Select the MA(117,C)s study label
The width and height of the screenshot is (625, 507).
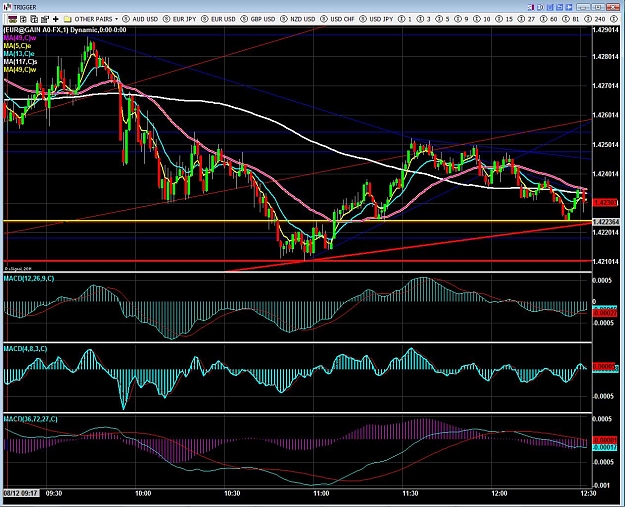[20, 62]
